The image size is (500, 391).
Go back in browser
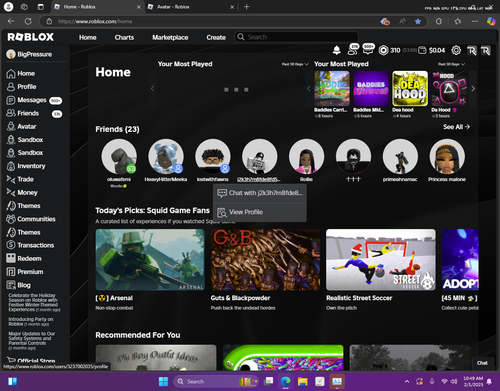pos(11,21)
